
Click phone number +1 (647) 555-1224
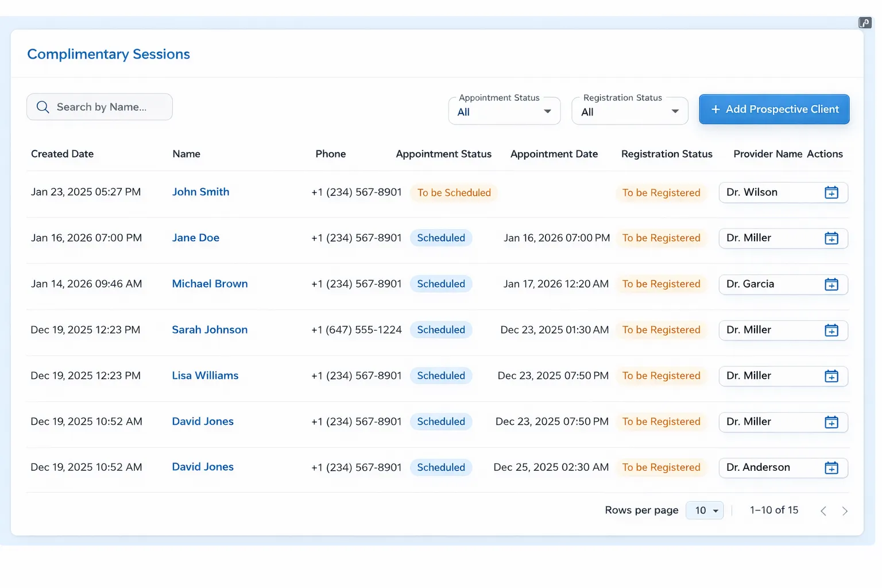(x=357, y=330)
